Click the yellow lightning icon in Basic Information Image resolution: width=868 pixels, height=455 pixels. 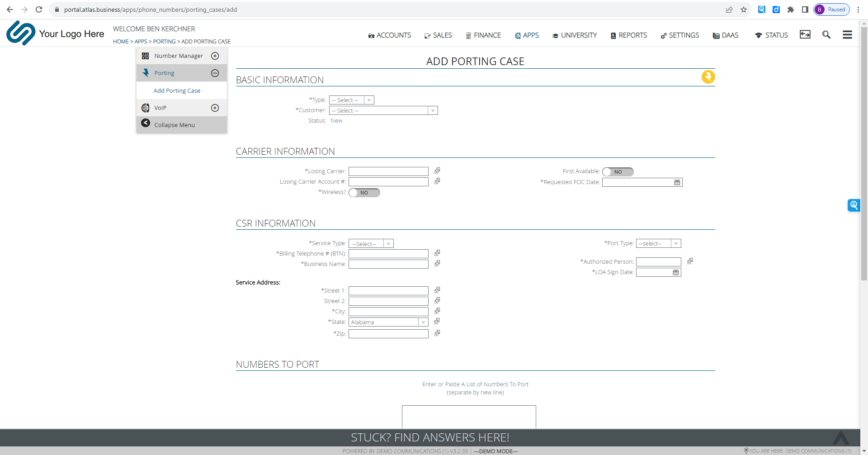708,77
